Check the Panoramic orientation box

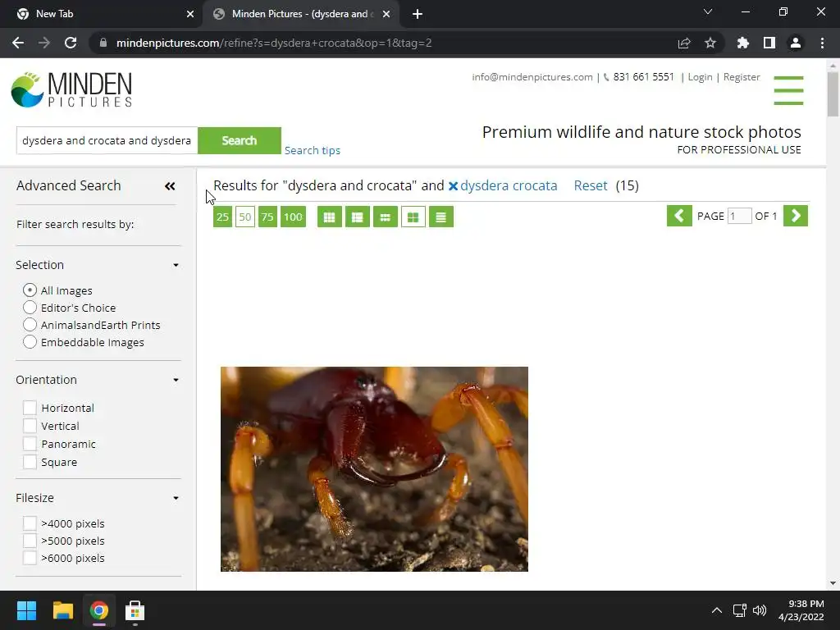click(30, 444)
